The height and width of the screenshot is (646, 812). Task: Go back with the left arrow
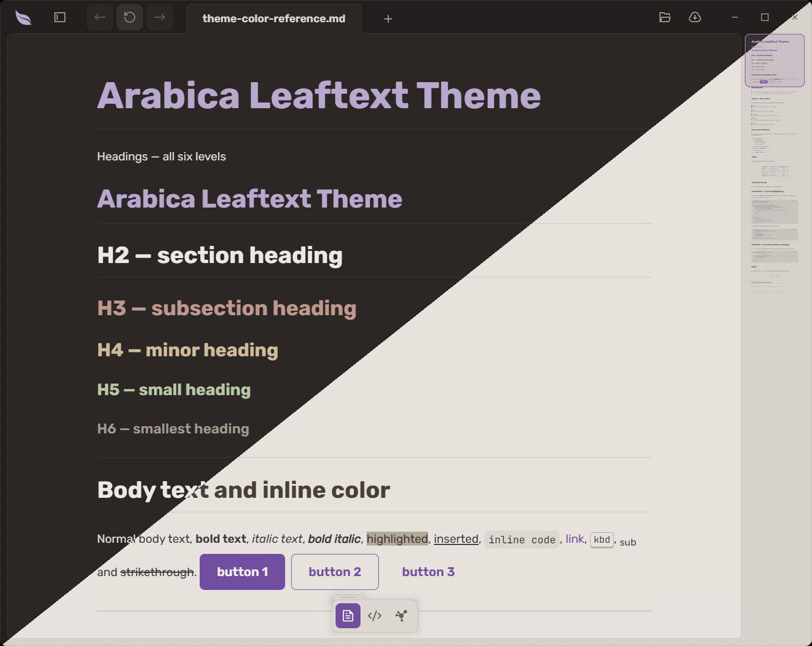coord(100,17)
